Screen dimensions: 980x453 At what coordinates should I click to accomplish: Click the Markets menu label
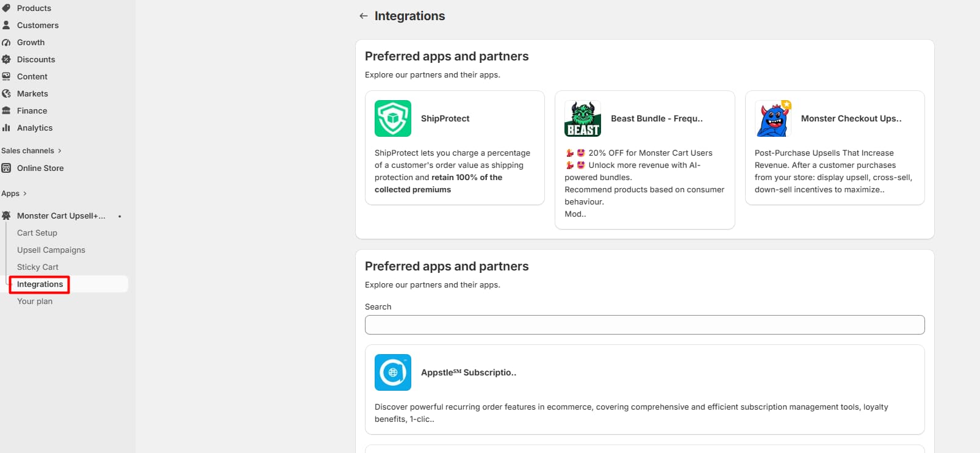point(32,93)
